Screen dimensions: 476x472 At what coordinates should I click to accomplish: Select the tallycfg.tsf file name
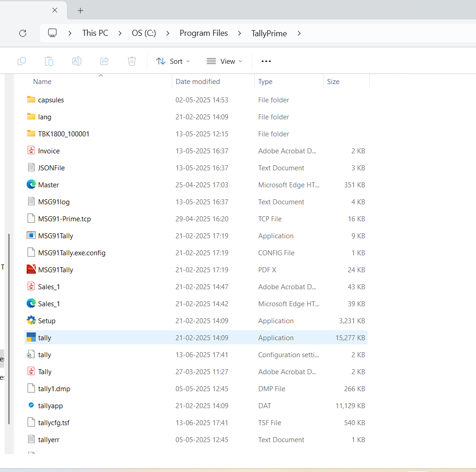[x=54, y=422]
